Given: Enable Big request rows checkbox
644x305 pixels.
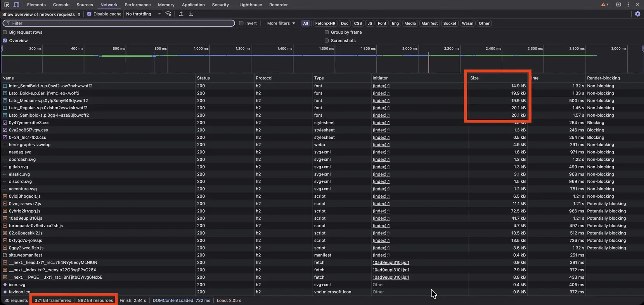Looking at the screenshot, I should click(x=5, y=32).
